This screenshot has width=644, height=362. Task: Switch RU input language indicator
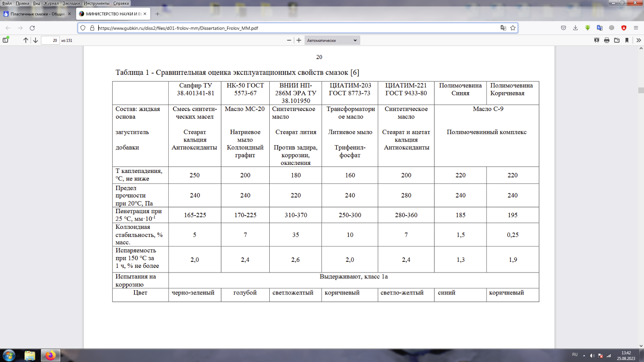pyautogui.click(x=575, y=355)
